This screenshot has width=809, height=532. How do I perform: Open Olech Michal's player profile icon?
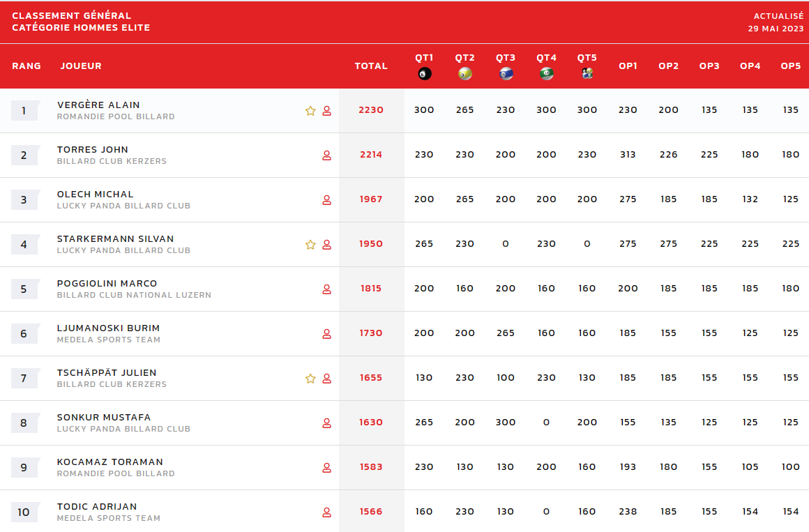pos(326,200)
